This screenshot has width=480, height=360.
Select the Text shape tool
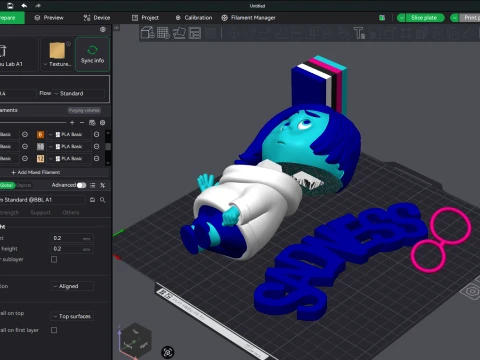point(359,33)
